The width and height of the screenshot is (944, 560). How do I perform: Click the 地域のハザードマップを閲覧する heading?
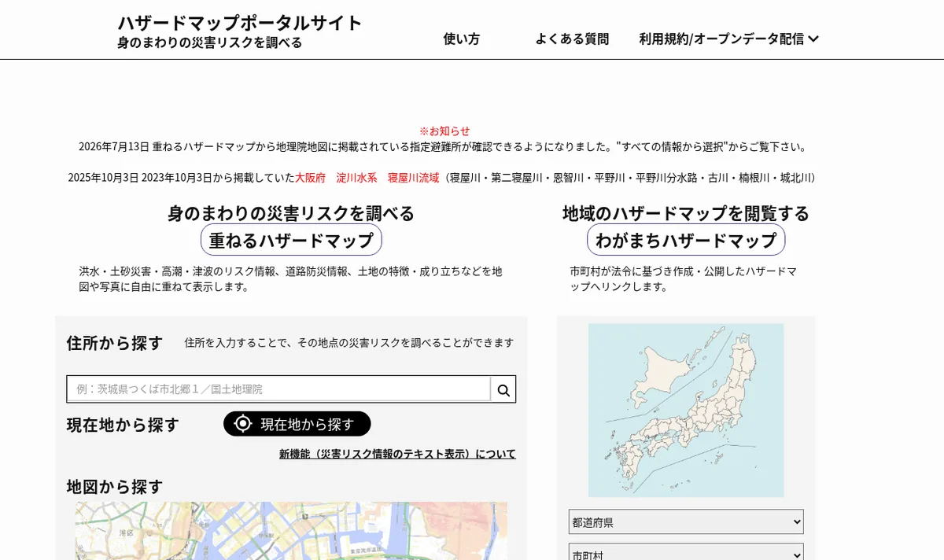[686, 213]
